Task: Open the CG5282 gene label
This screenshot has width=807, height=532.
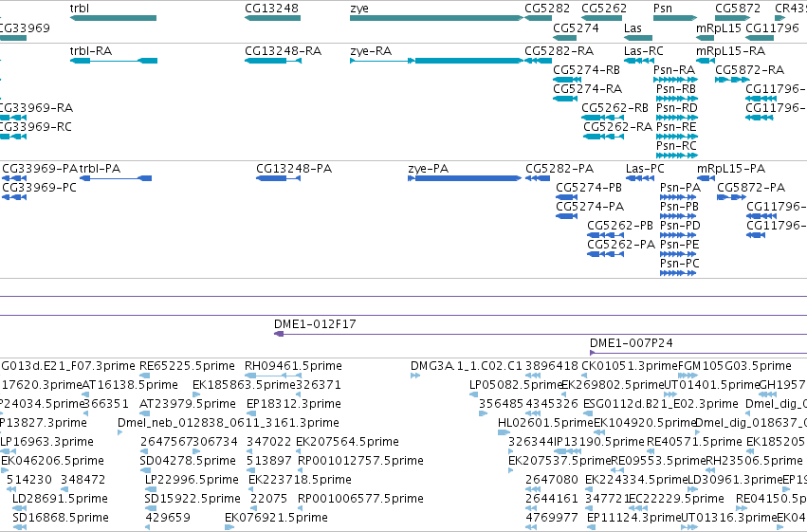Action: pyautogui.click(x=547, y=9)
